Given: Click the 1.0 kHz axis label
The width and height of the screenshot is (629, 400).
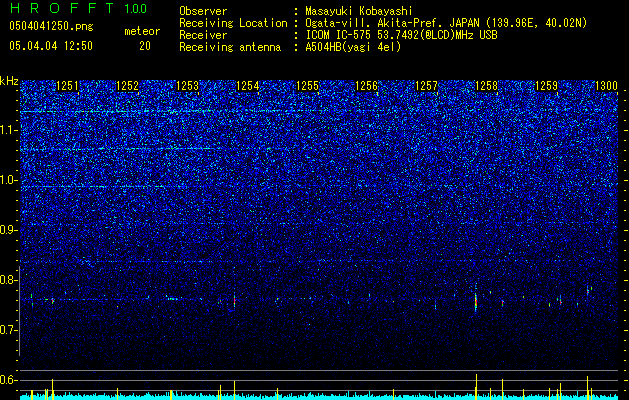Looking at the screenshot, I should (x=9, y=180).
